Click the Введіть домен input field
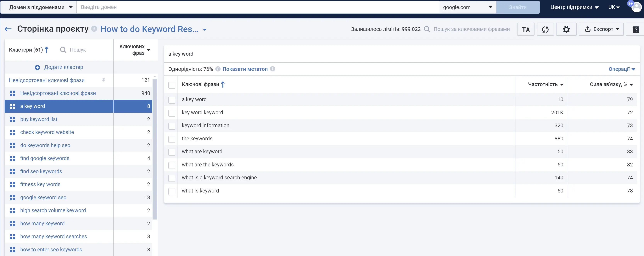This screenshot has width=644, height=256. [x=257, y=7]
